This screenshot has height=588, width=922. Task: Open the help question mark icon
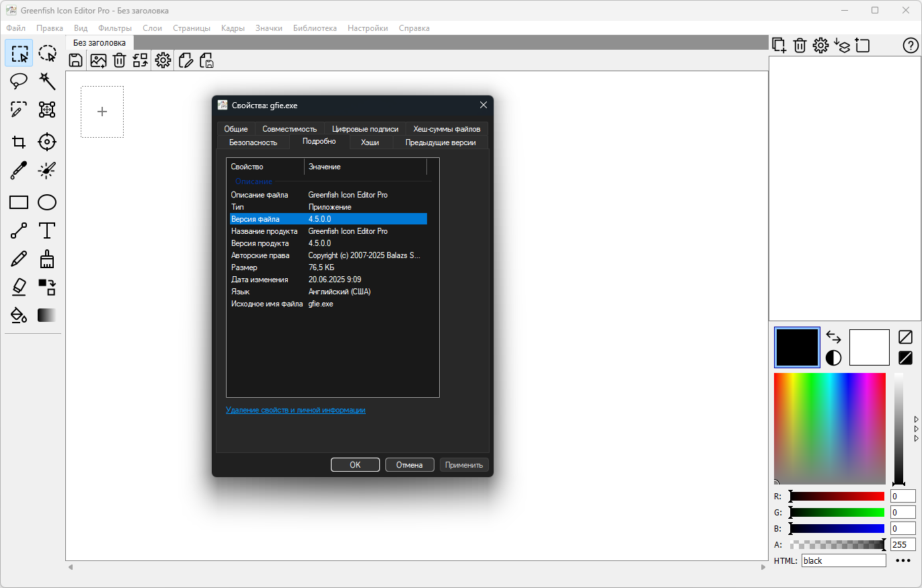910,46
